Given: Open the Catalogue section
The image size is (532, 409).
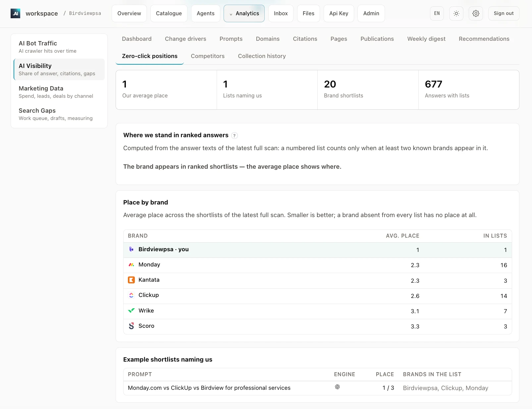Looking at the screenshot, I should pos(169,14).
